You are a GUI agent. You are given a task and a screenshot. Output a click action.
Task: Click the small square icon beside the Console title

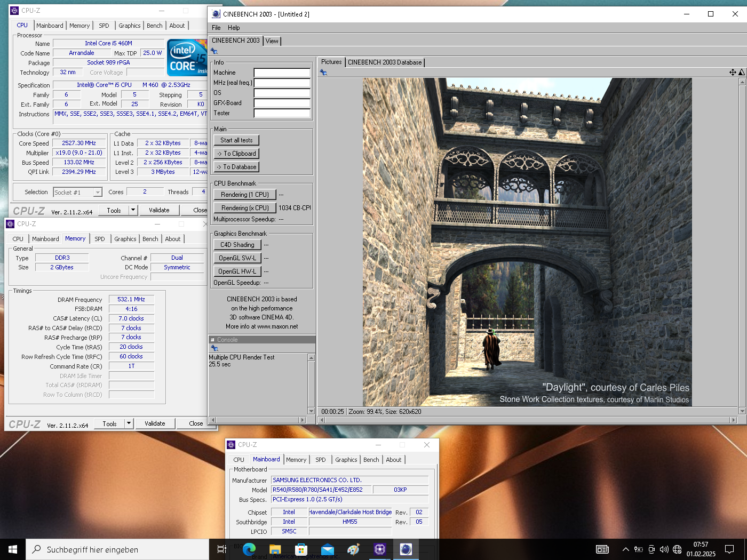[x=212, y=340]
